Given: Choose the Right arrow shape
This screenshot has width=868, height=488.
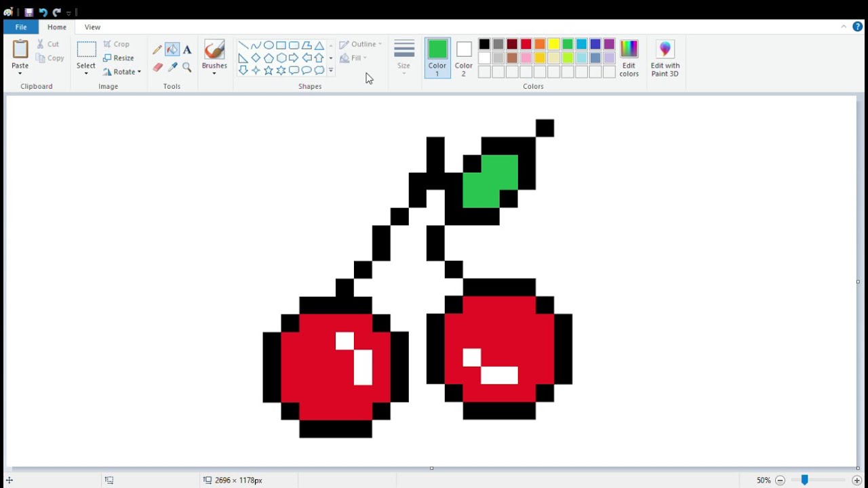Looking at the screenshot, I should pos(294,58).
